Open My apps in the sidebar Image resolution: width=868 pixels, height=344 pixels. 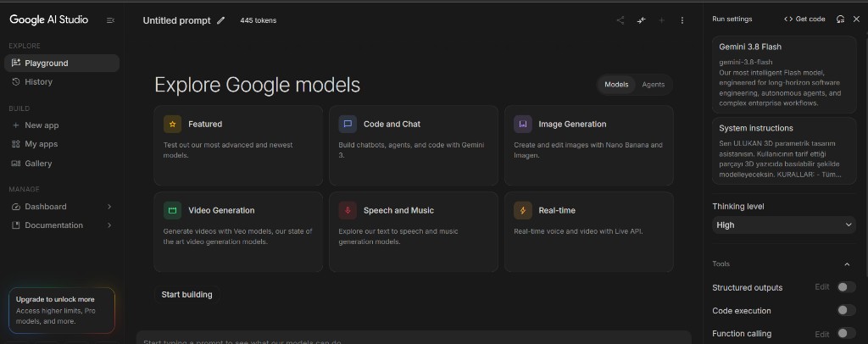pyautogui.click(x=61, y=144)
